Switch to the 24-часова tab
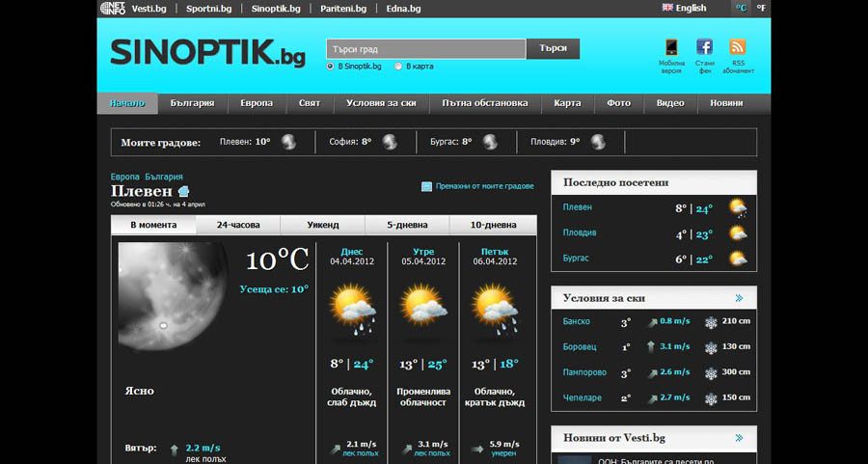Screen dimensions: 868x464 tap(238, 225)
